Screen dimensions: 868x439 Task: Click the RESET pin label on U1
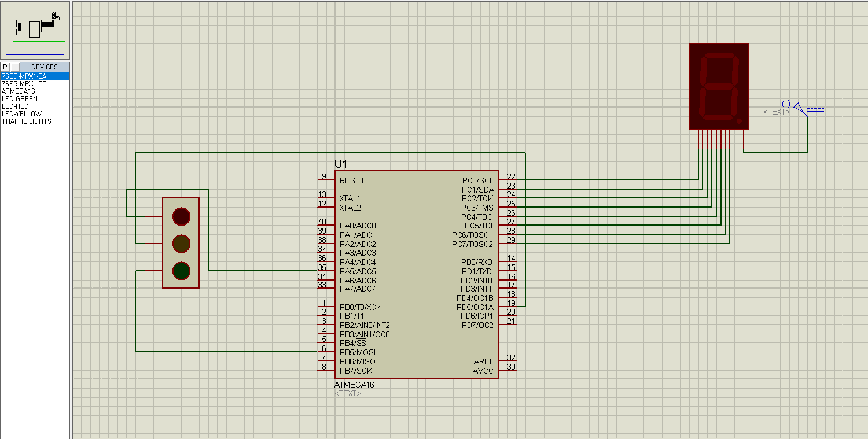coord(353,180)
